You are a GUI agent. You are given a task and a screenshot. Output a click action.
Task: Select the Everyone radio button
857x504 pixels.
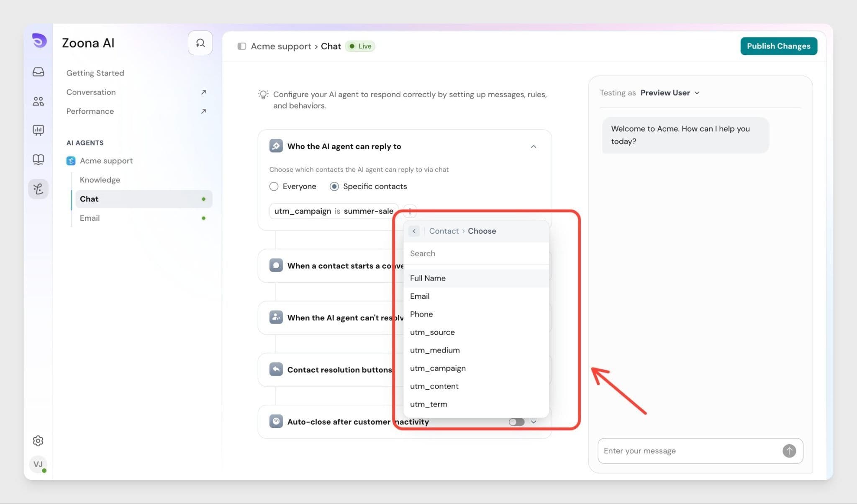(274, 187)
